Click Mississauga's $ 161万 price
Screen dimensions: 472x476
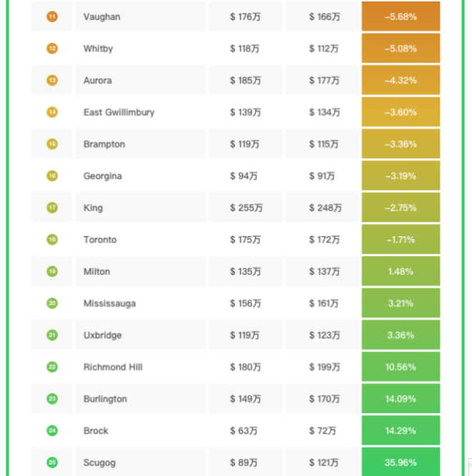pyautogui.click(x=324, y=303)
